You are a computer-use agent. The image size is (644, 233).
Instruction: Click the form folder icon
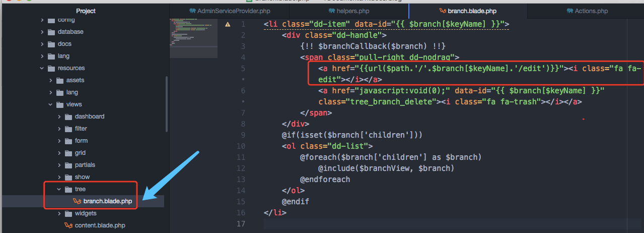(x=68, y=141)
